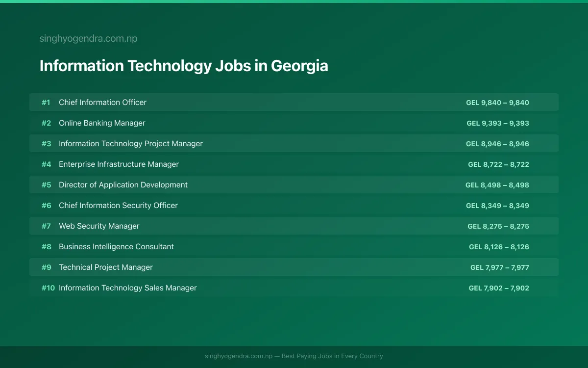The height and width of the screenshot is (368, 588).
Task: Click the Online Banking Manager job title
Action: 102,123
